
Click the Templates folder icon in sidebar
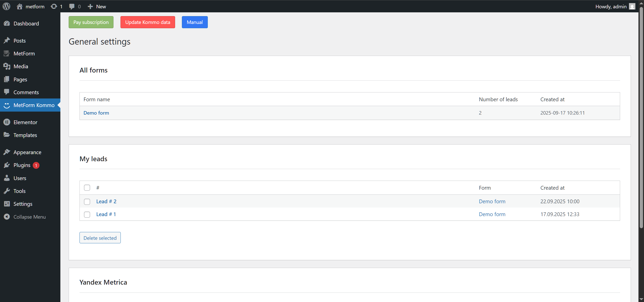(x=7, y=135)
